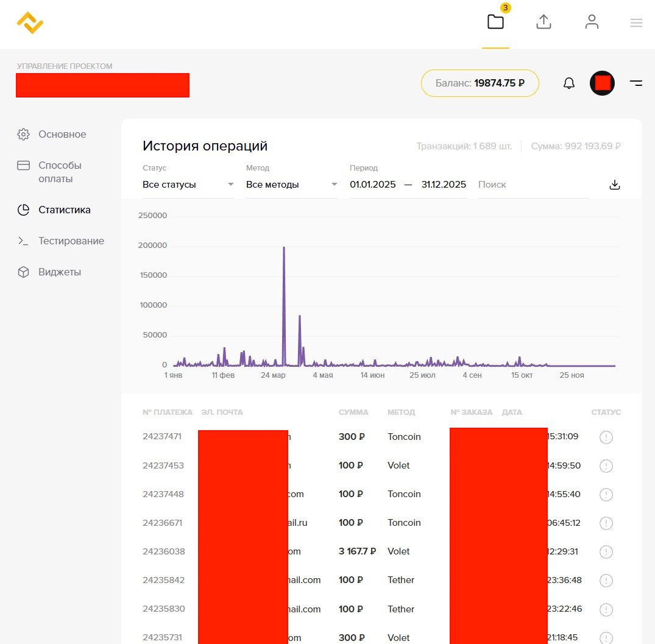
Task: Open start date 01.01.2025 picker
Action: click(372, 185)
